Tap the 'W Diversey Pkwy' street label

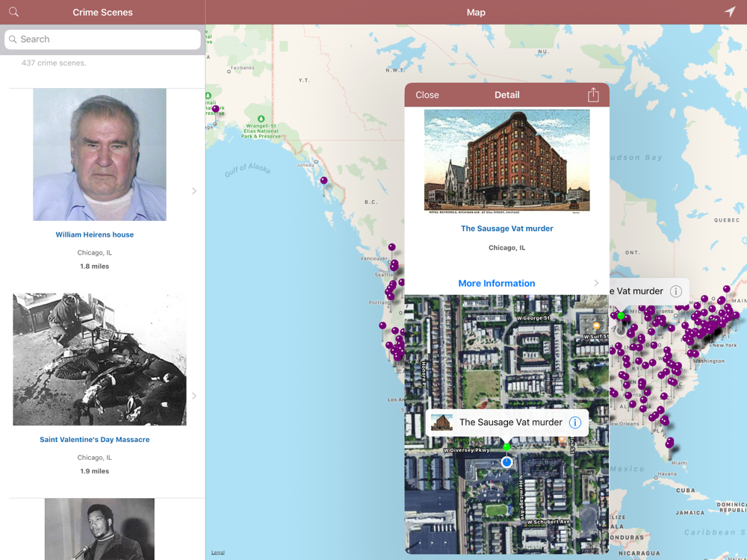(x=466, y=450)
